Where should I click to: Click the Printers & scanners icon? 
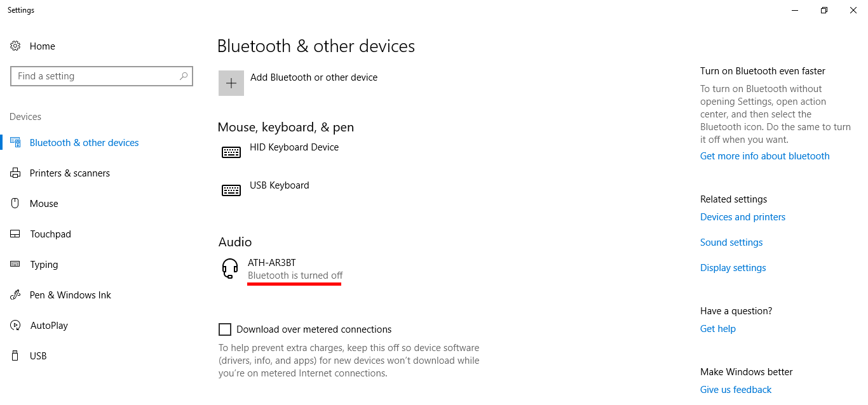(15, 173)
